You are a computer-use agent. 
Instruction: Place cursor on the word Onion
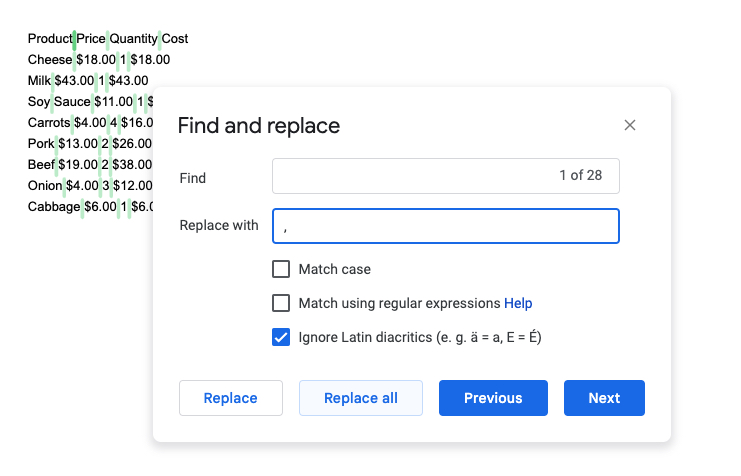(x=45, y=186)
